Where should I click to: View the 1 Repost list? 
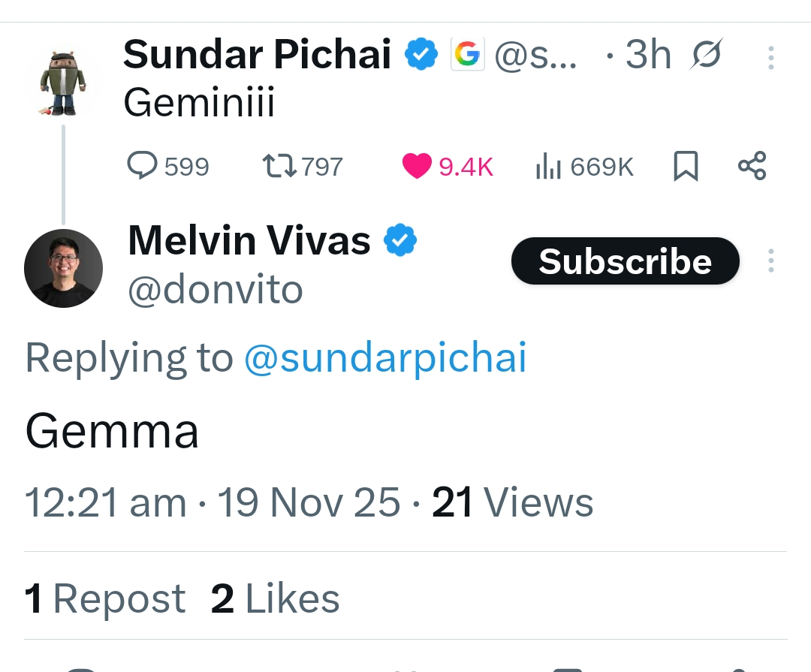coord(105,598)
